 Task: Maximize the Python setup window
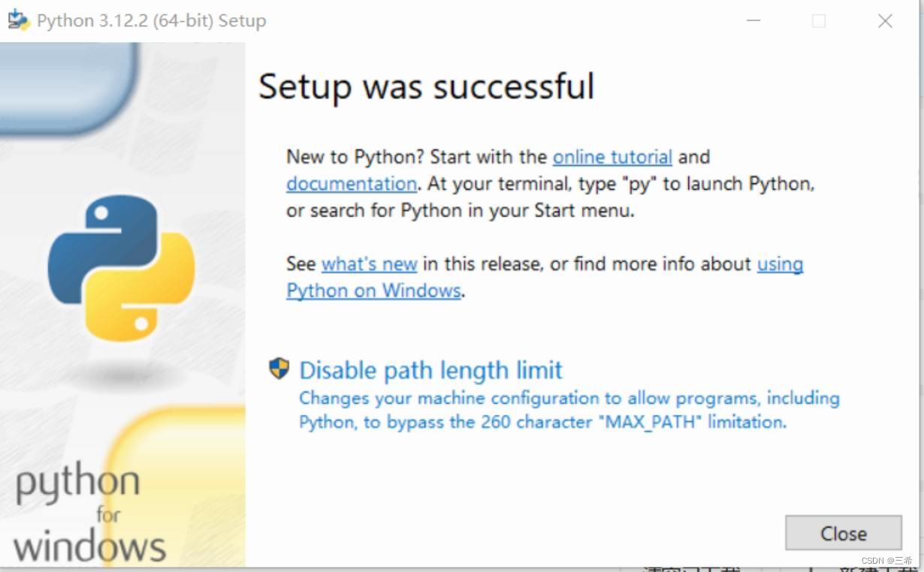[818, 20]
